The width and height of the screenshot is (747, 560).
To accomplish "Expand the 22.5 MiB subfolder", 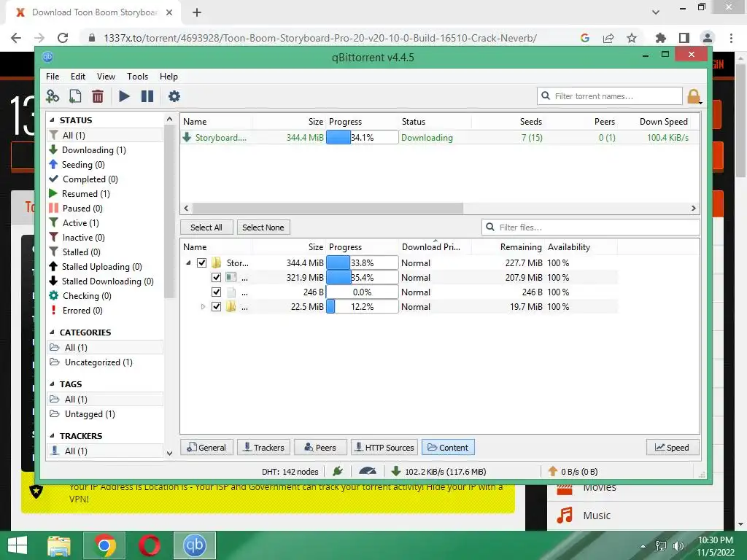I will coord(203,307).
